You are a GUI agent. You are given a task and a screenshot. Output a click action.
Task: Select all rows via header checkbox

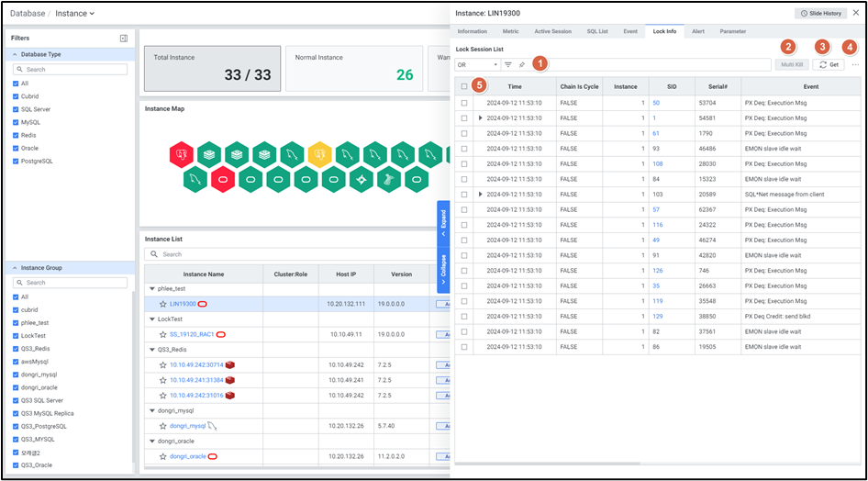(x=464, y=86)
